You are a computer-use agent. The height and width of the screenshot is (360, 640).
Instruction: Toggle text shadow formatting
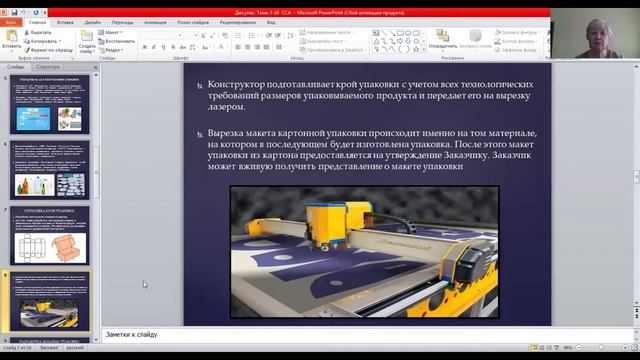click(x=173, y=47)
